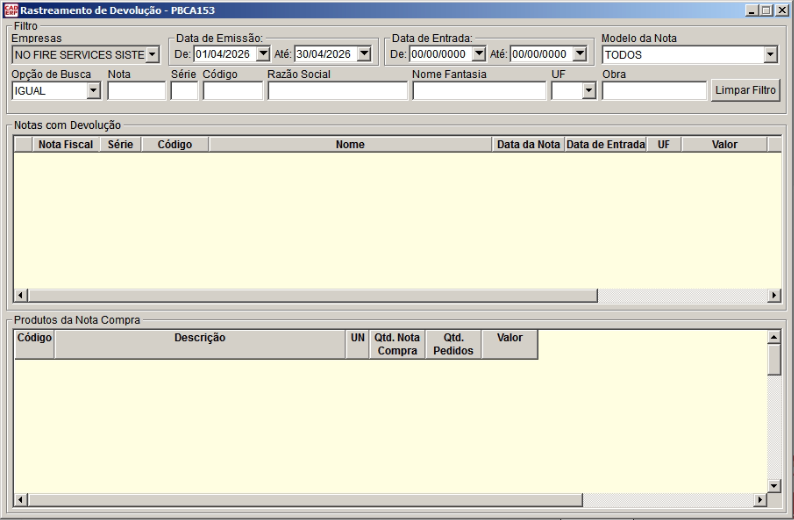Screen dimensions: 794x520
Task: Focus the Série input field
Action: (x=184, y=91)
